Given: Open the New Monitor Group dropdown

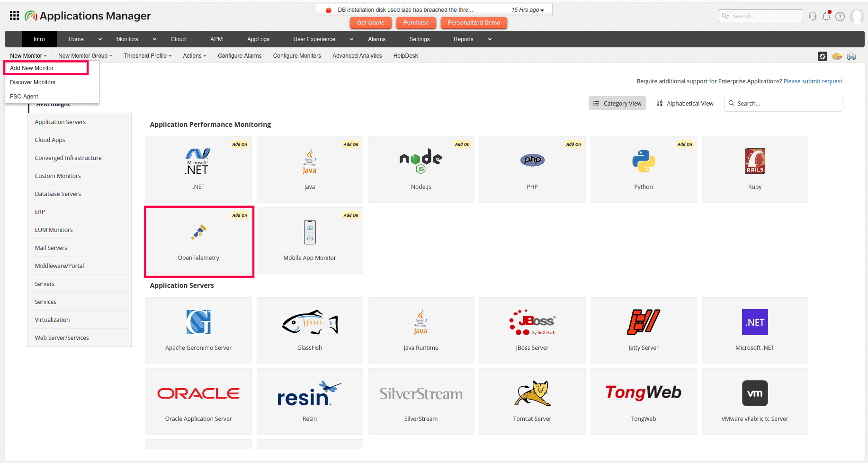Looking at the screenshot, I should 85,56.
